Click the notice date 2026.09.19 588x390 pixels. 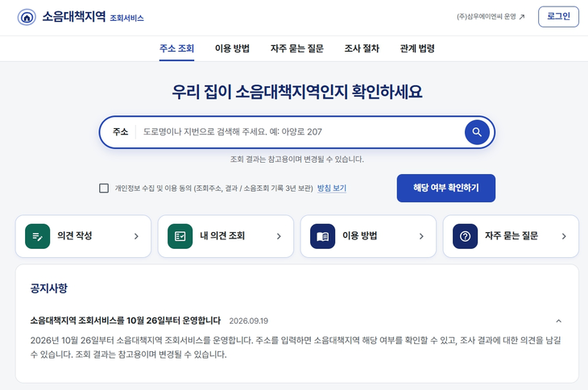249,321
